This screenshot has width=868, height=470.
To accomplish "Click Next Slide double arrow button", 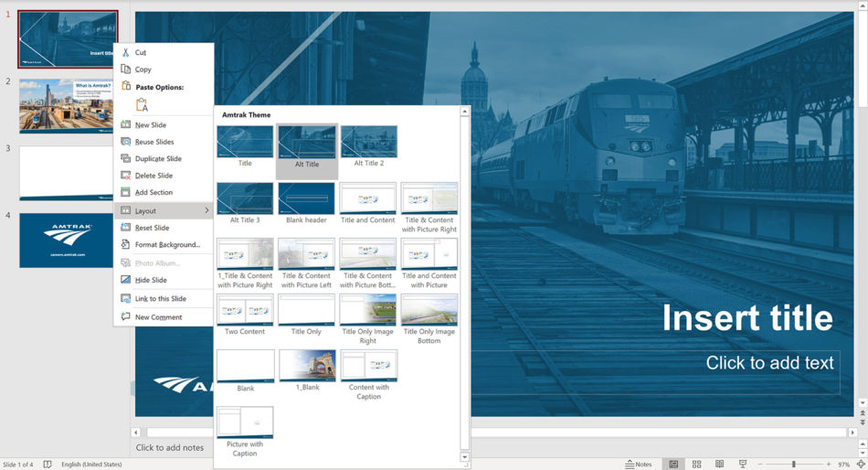I will point(863,422).
